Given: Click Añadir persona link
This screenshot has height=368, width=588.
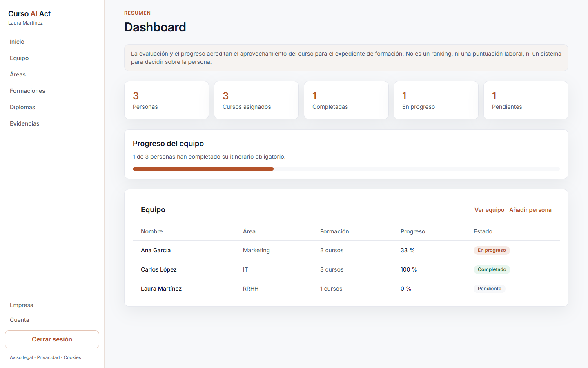Looking at the screenshot, I should 530,210.
